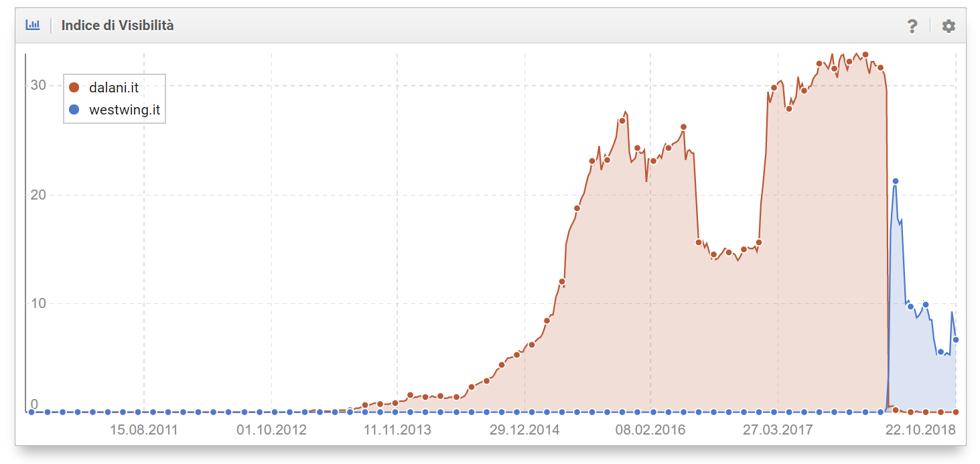Click the Indice di Visibilità title
The height and width of the screenshot is (464, 980).
[117, 25]
